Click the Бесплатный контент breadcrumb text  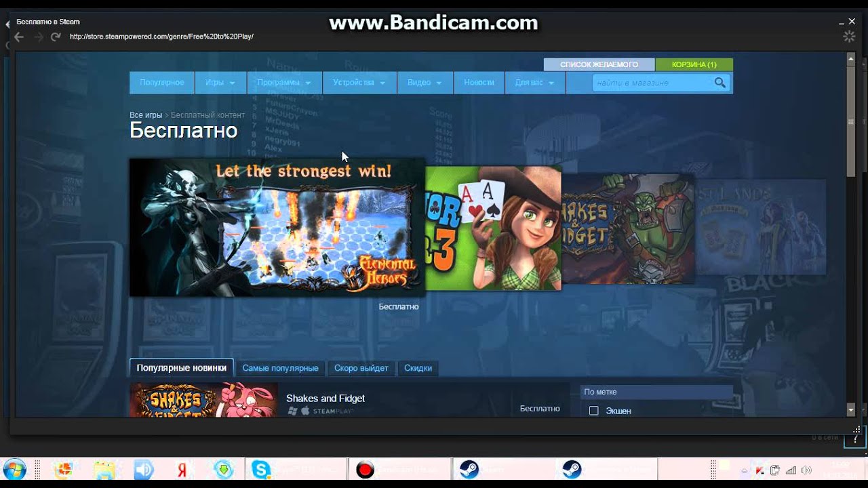pos(208,115)
